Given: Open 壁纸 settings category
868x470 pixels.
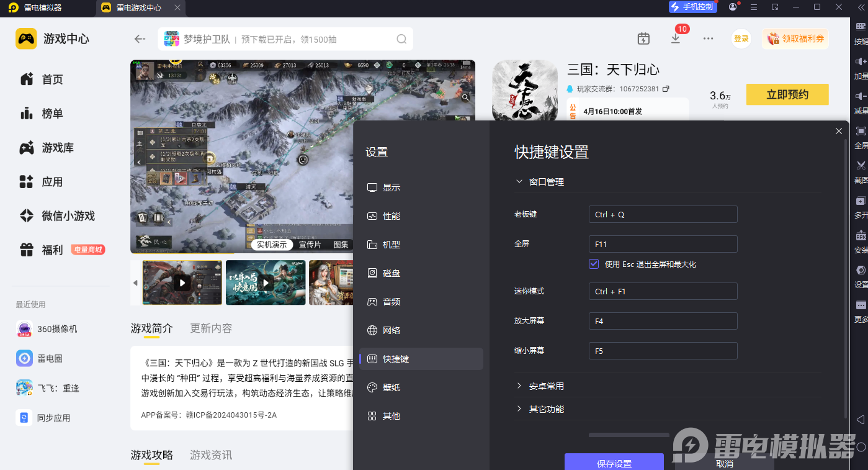Looking at the screenshot, I should point(421,387).
